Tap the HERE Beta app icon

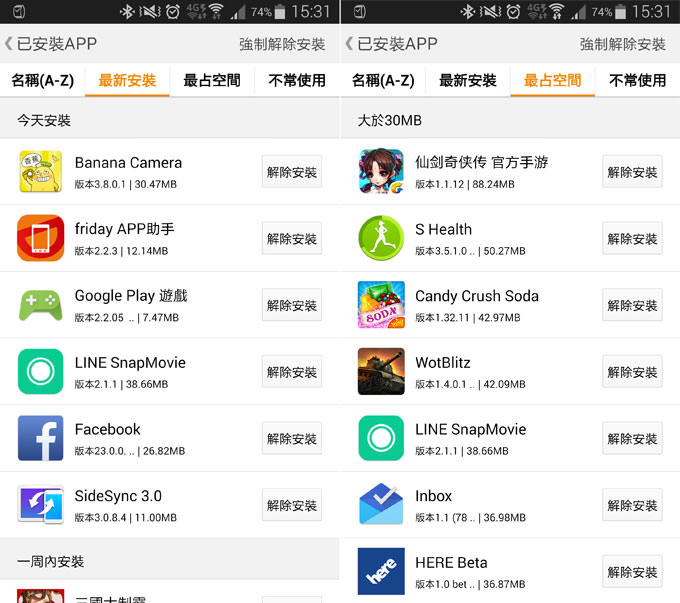click(x=381, y=571)
